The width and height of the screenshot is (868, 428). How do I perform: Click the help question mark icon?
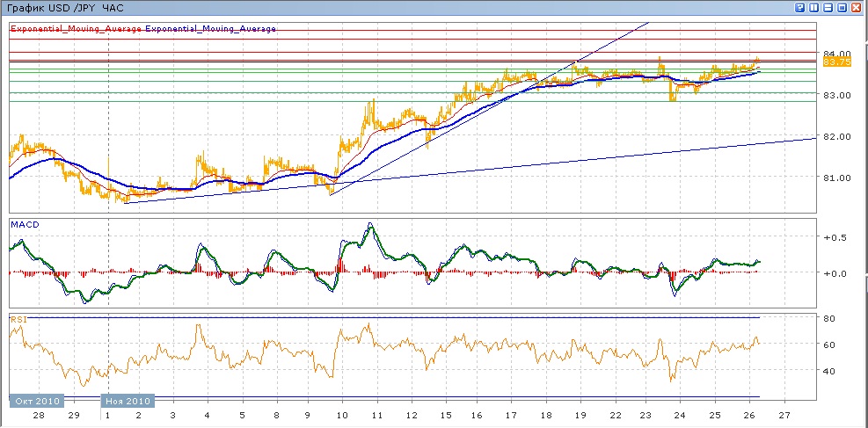(x=800, y=7)
